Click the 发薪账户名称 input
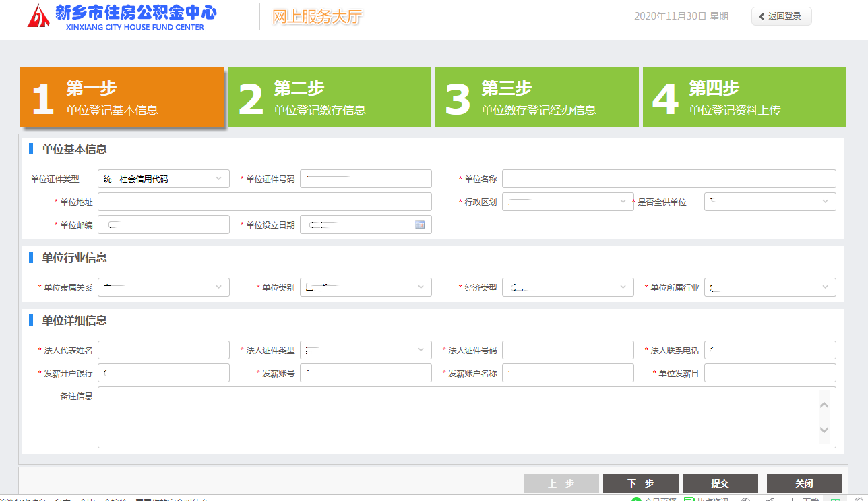Screen dimensions: 868x501 [x=568, y=373]
